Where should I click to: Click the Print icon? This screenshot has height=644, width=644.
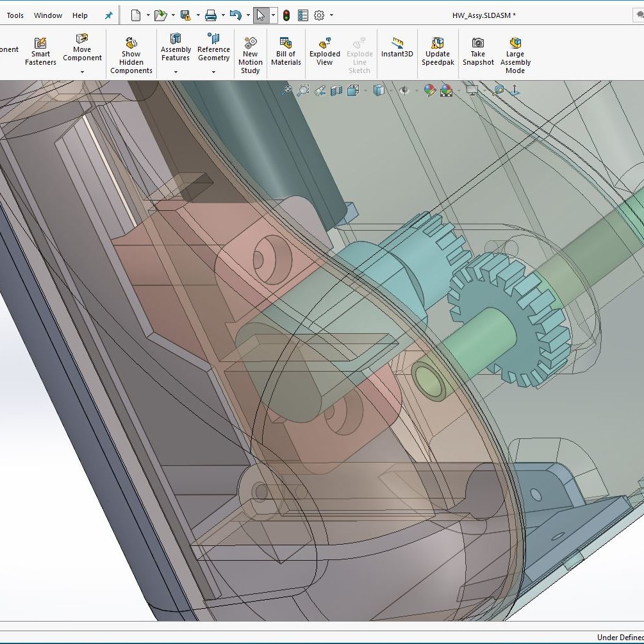click(x=211, y=15)
